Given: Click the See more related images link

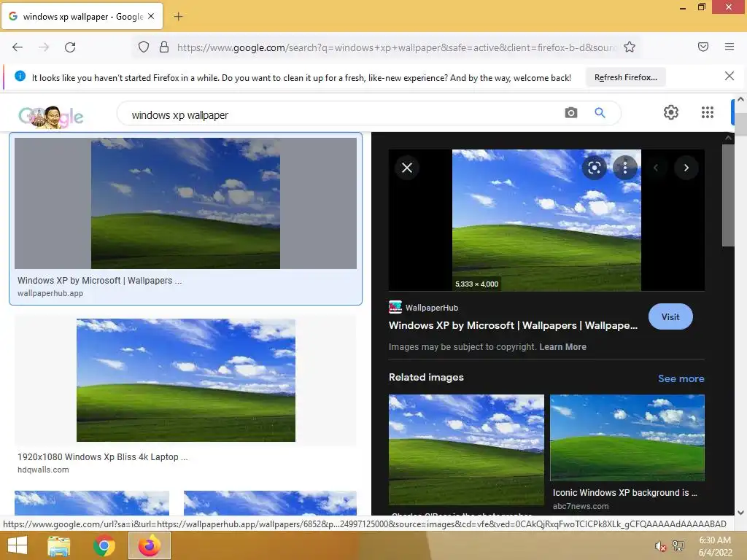Looking at the screenshot, I should pyautogui.click(x=681, y=378).
